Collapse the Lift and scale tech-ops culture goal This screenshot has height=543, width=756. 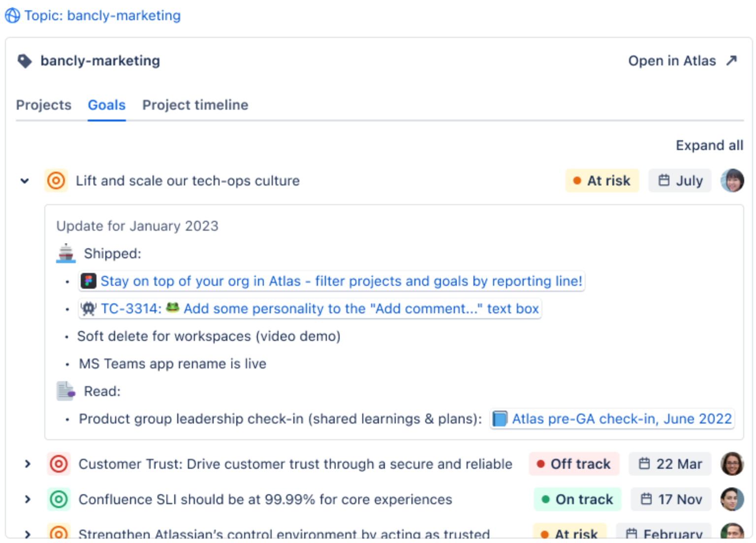tap(25, 181)
